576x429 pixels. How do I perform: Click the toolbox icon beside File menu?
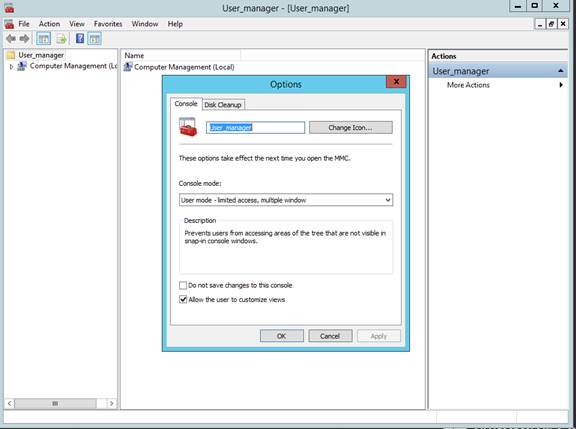point(9,24)
